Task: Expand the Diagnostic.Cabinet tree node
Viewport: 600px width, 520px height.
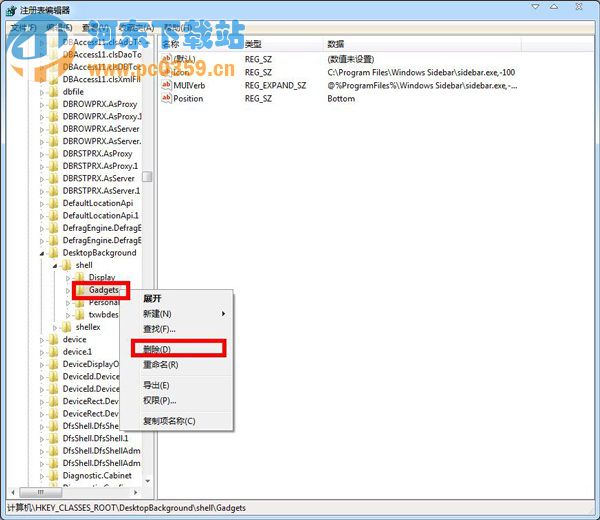Action: tap(42, 476)
